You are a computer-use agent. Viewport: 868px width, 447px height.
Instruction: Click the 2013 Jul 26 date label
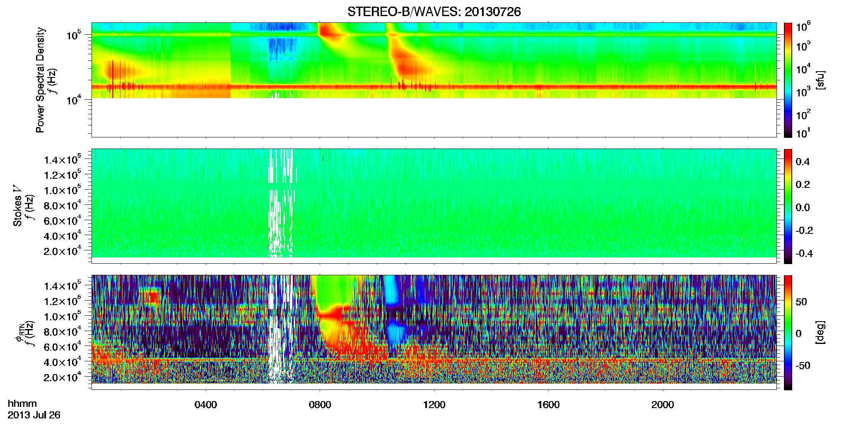[x=34, y=415]
